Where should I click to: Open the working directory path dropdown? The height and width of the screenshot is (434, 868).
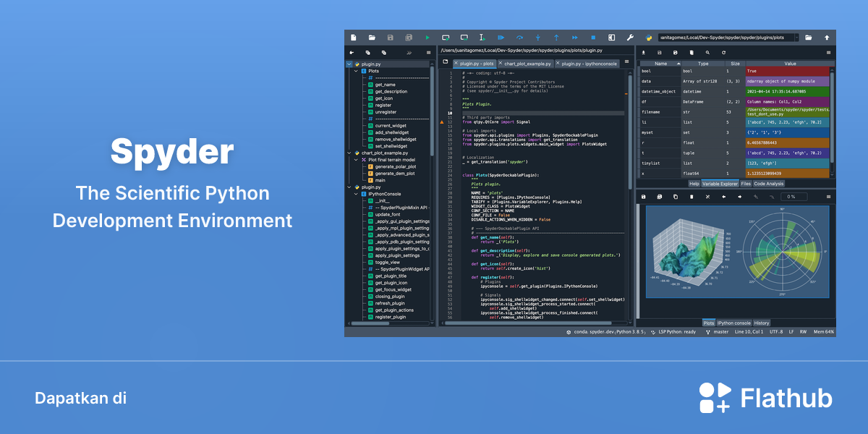796,37
